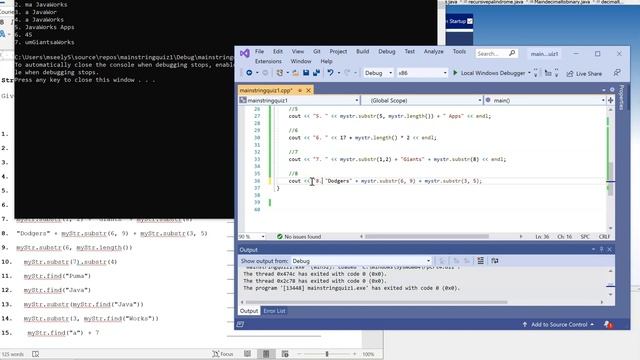Click the proofing book icon in Word status bar
The image size is (640, 360).
[36, 354]
